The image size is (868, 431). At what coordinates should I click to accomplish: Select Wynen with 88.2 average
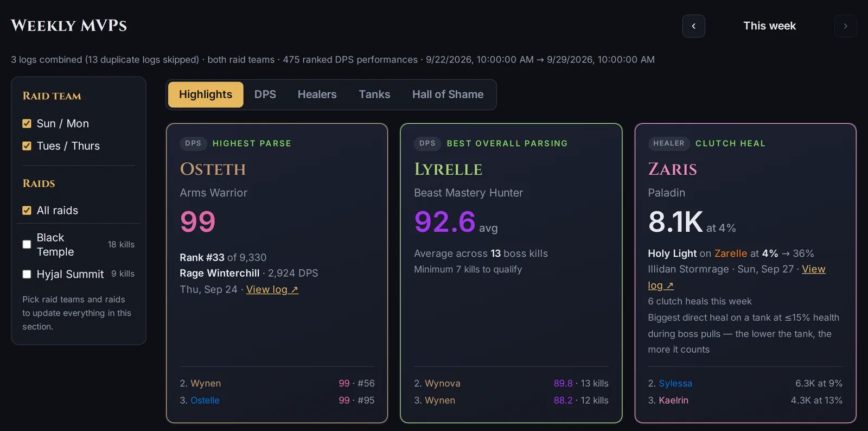click(440, 400)
